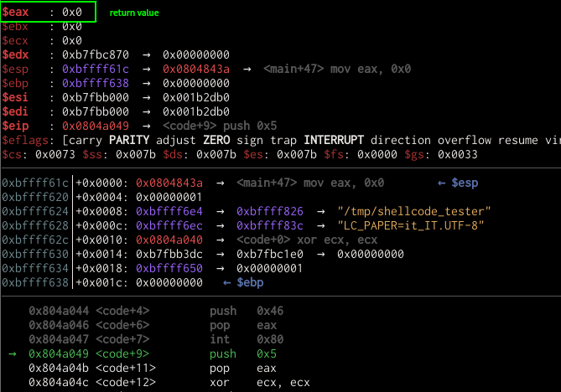The width and height of the screenshot is (561, 392).
Task: Click the "/tmp/shellcode_tester" string
Action: (x=401, y=211)
